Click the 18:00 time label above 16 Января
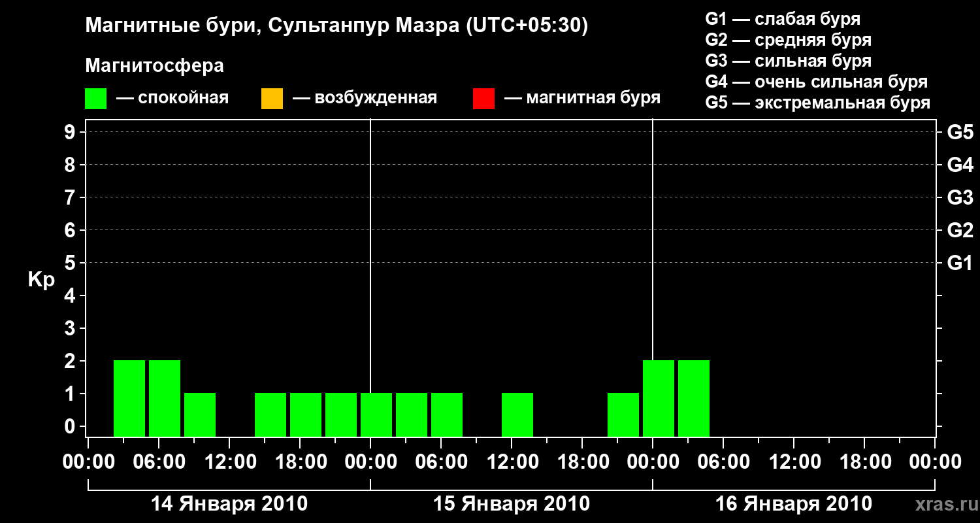980x523 pixels. coord(864,462)
